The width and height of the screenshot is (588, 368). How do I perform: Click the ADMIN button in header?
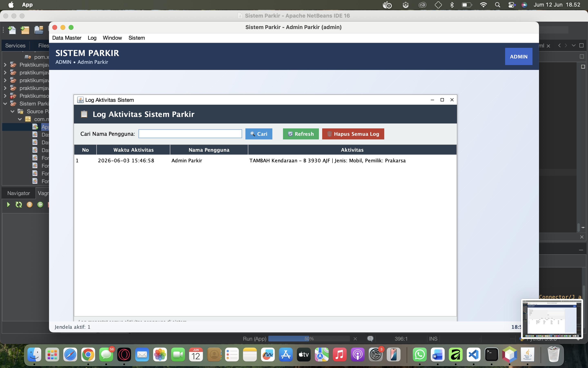(519, 56)
